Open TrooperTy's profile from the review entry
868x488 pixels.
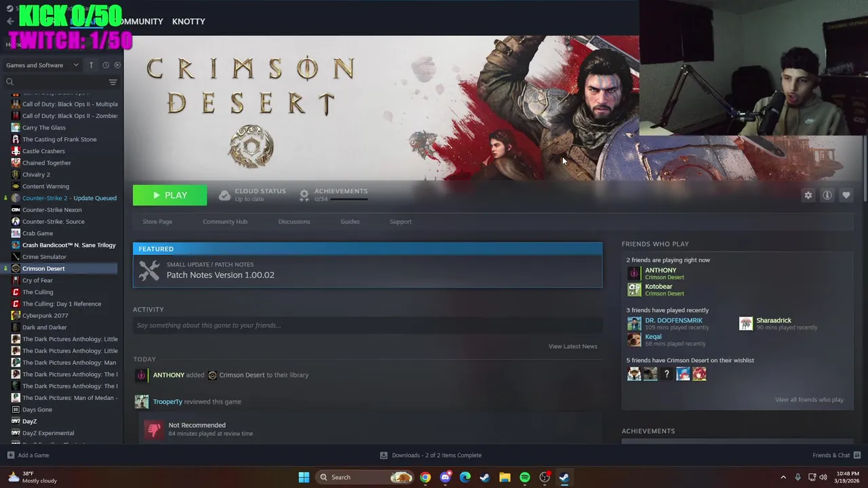(x=167, y=402)
